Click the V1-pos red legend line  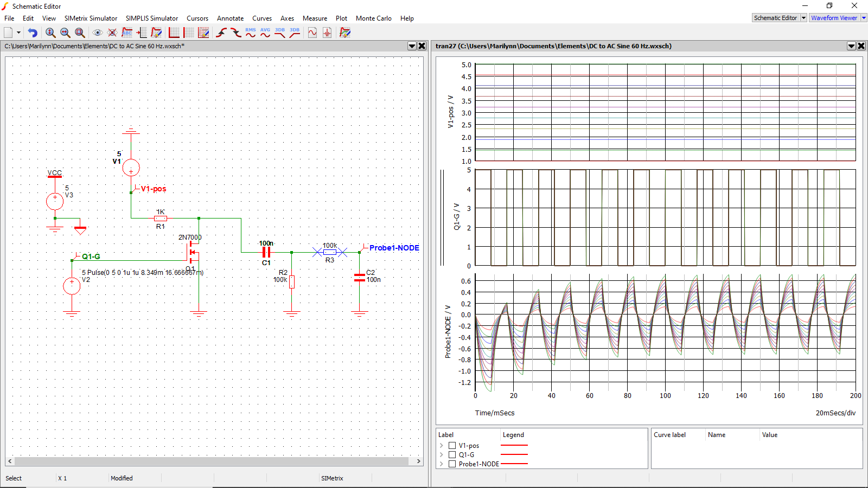click(x=514, y=445)
